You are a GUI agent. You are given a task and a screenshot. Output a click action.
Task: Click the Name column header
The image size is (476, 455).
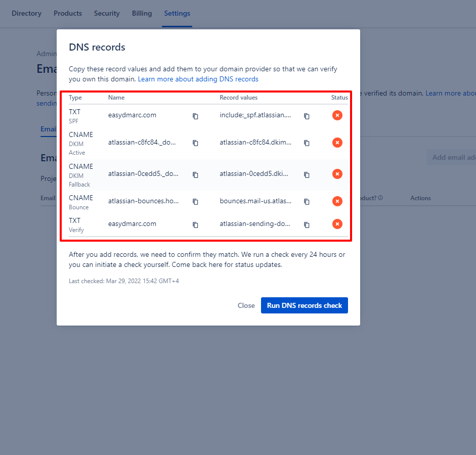[x=116, y=98]
